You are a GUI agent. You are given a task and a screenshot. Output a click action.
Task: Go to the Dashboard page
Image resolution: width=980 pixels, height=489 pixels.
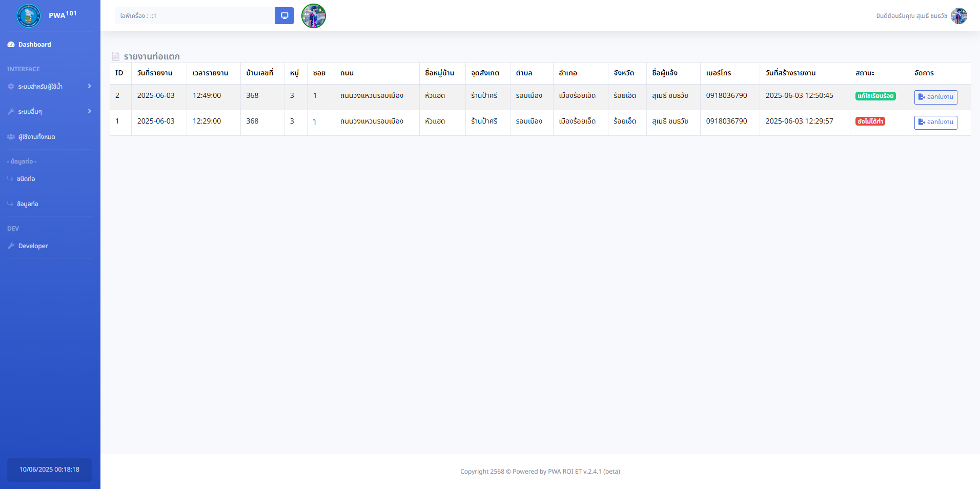pyautogui.click(x=34, y=45)
